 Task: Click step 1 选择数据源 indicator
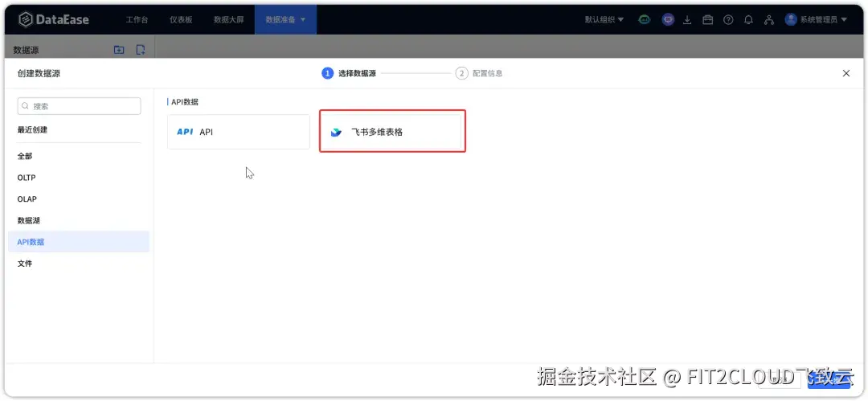349,73
